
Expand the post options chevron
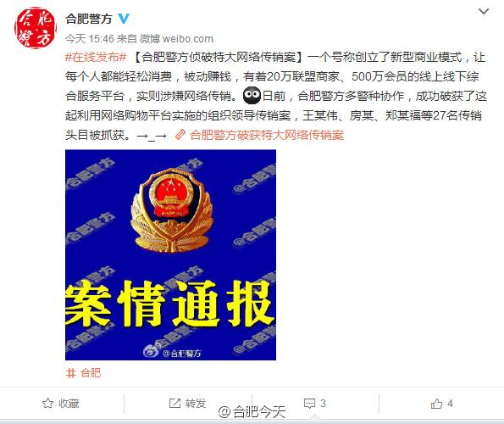point(484,12)
